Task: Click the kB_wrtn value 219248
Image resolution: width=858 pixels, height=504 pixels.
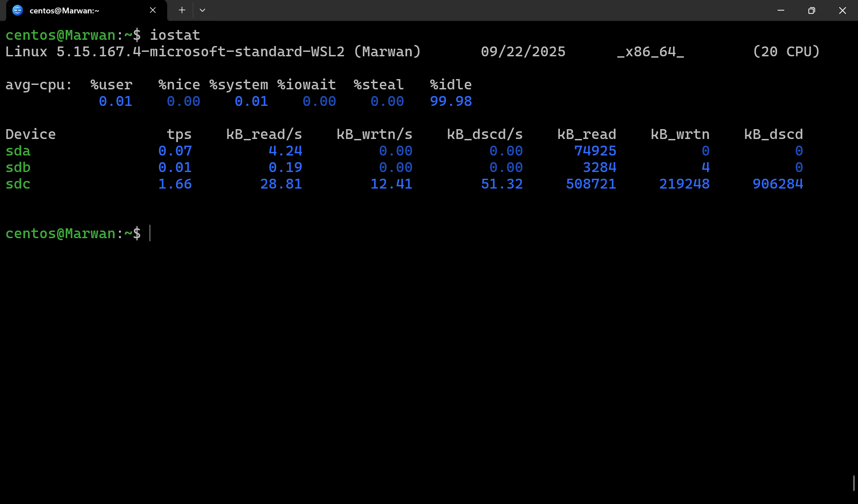Action: click(684, 184)
